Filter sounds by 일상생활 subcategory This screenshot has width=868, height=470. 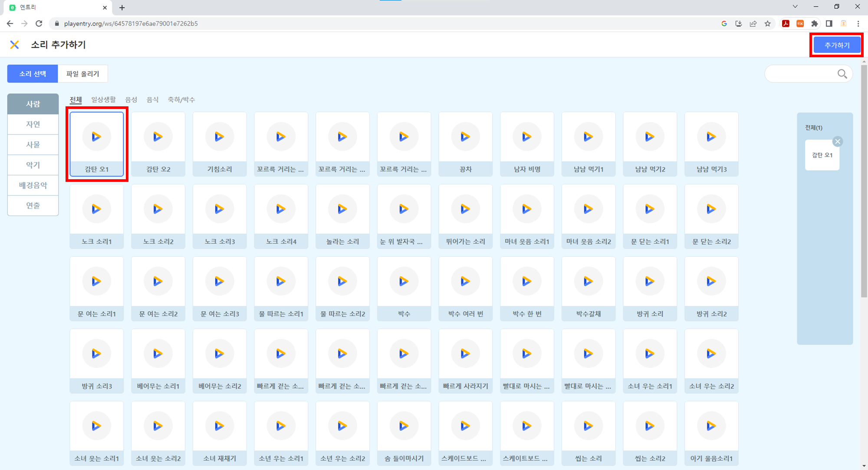click(103, 100)
